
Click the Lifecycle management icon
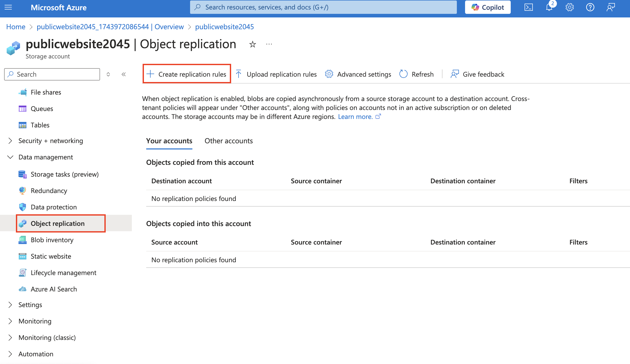(x=23, y=273)
